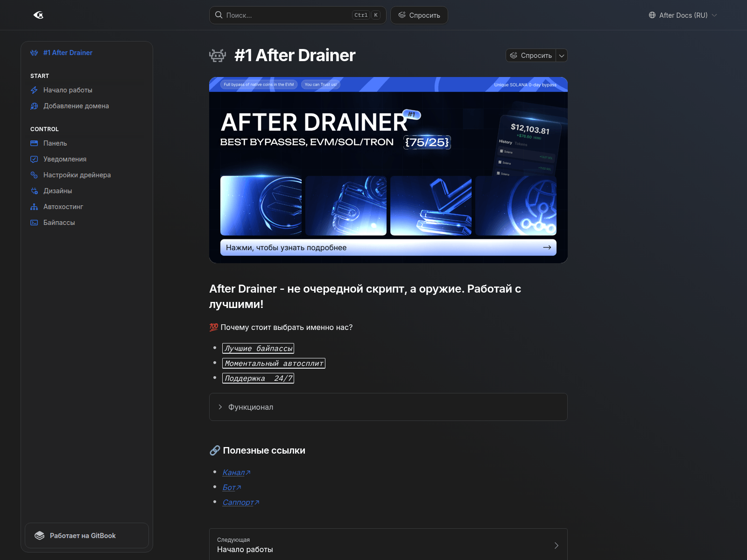Click the checkmark icon for Уведомления

(34, 159)
